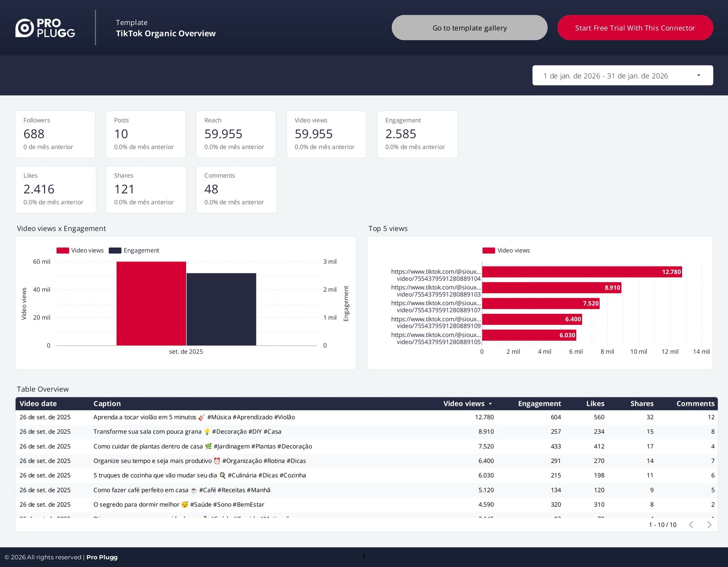Click Go to template gallery button
This screenshot has height=567, width=728.
(x=469, y=28)
